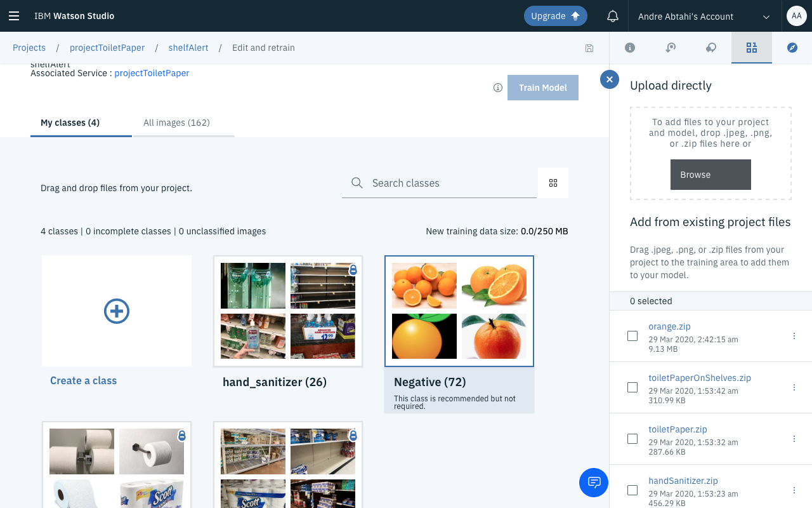Click the save icon in breadcrumb bar
Screen dimensions: 812x508
(x=589, y=48)
